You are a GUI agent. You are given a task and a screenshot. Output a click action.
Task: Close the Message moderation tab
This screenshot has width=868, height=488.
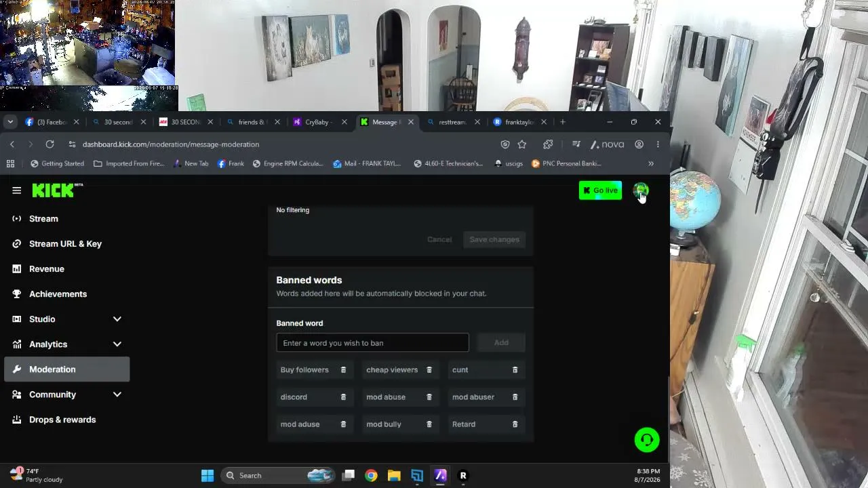click(411, 122)
